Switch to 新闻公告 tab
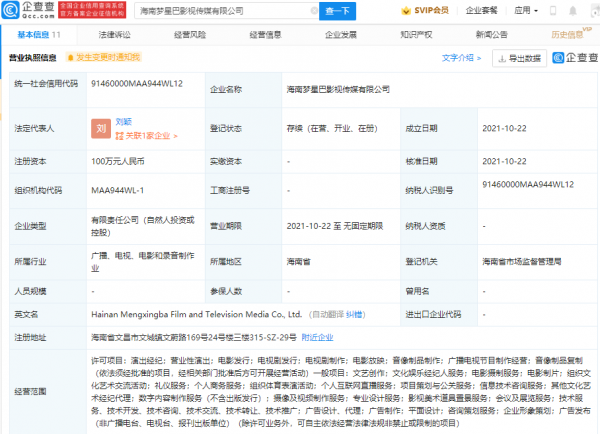The image size is (600, 434). tap(491, 35)
